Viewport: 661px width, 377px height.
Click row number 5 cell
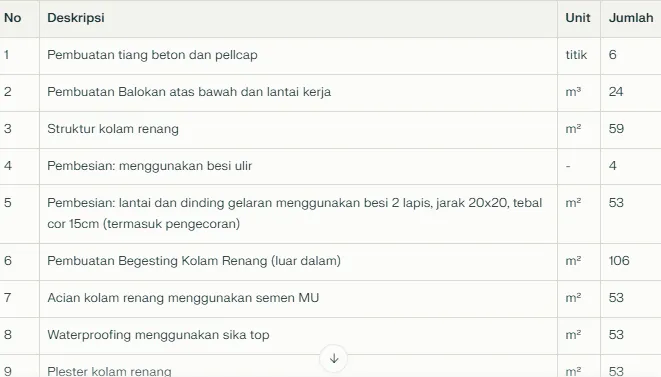[8, 203]
